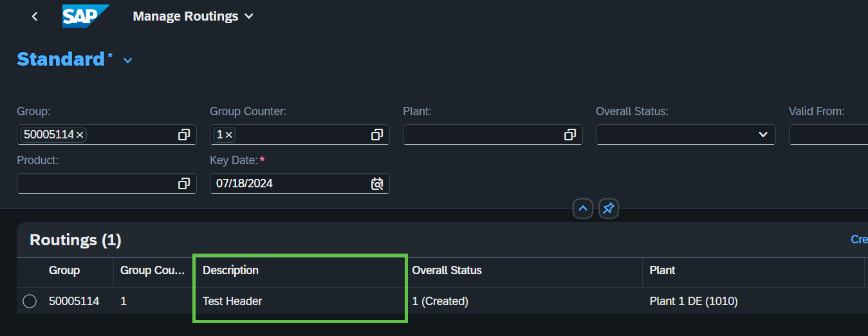
Task: Open value help for Group Counter field
Action: [377, 135]
